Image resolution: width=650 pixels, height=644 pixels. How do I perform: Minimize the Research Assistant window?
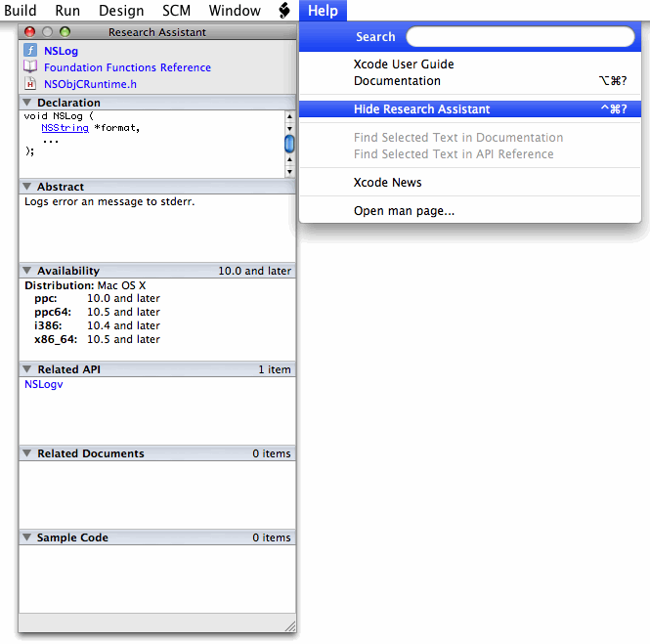click(x=48, y=32)
